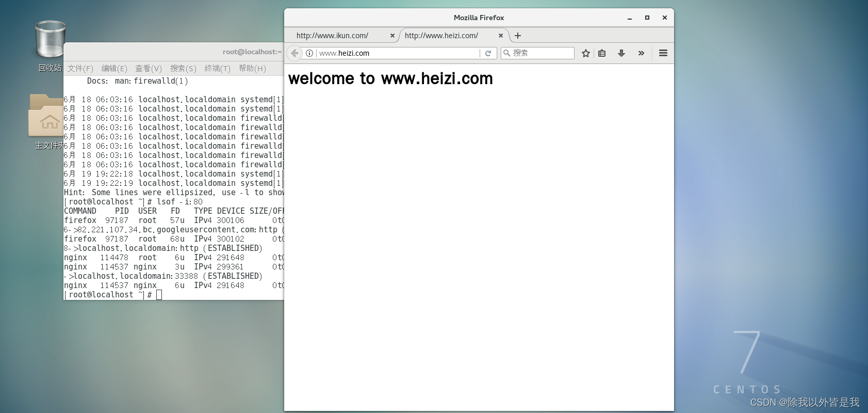Click the Mozilla Firefox title bar

[x=479, y=18]
